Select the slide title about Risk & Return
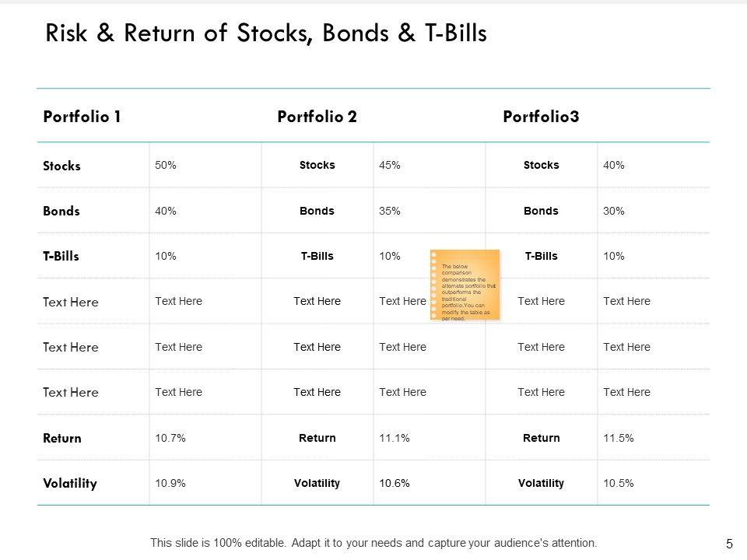The image size is (747, 560). point(266,35)
